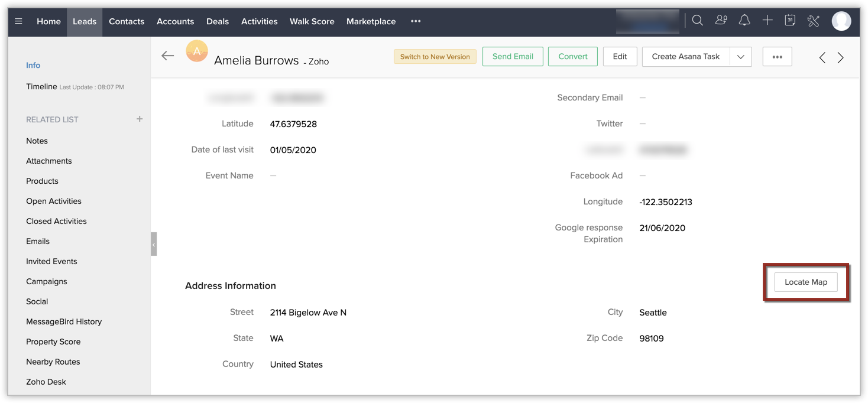Click the Send Email button
Screen dimensions: 868x403
513,57
